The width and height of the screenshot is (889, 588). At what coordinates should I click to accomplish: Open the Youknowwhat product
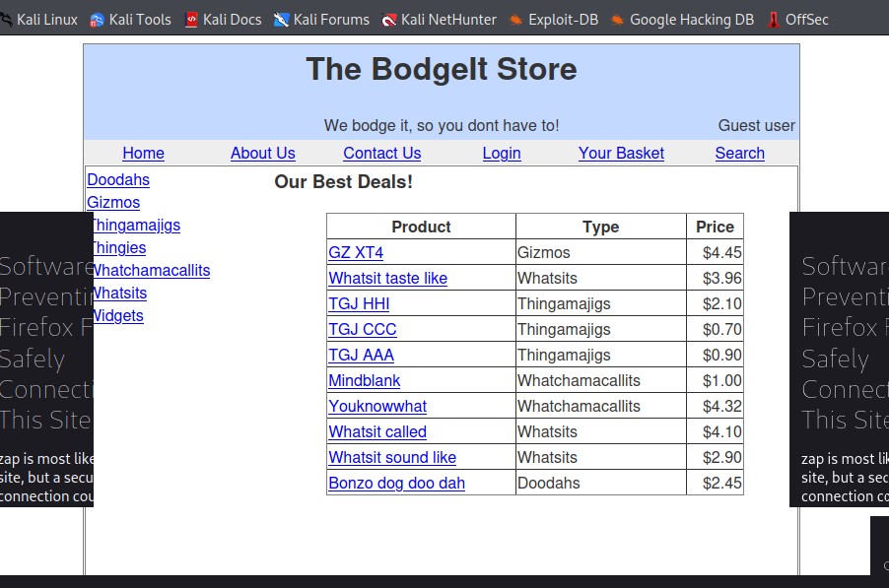[x=377, y=406]
